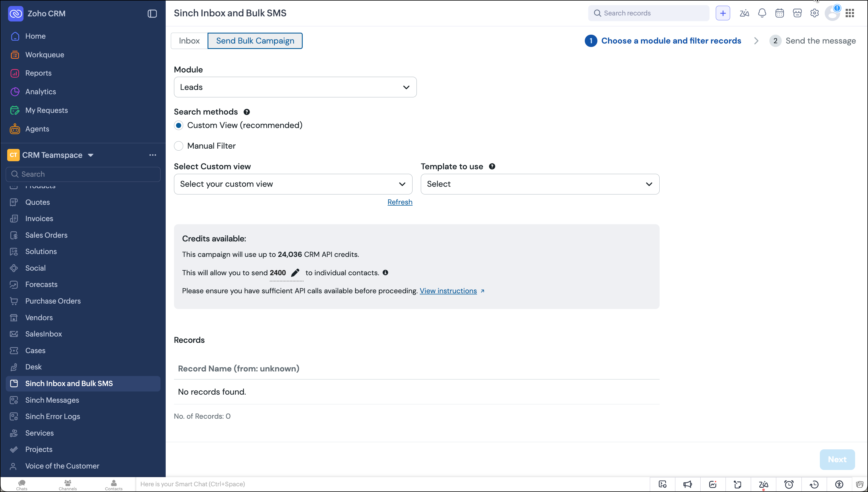
Task: Open the marketplace store icon
Action: point(797,13)
